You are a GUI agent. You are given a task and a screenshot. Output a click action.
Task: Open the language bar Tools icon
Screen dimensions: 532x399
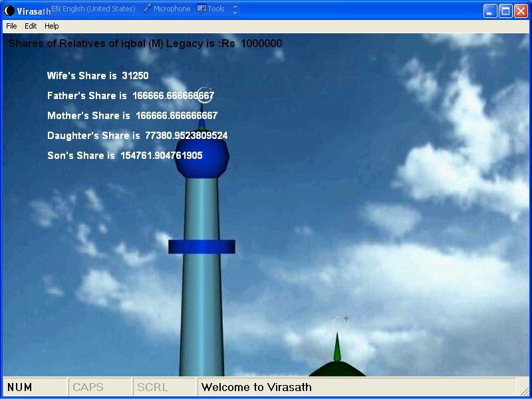[201, 9]
